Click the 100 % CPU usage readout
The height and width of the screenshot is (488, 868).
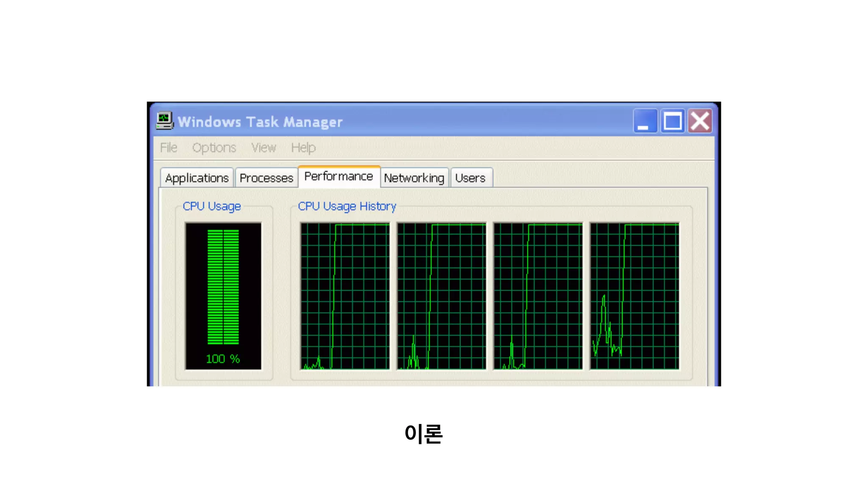[x=223, y=359]
